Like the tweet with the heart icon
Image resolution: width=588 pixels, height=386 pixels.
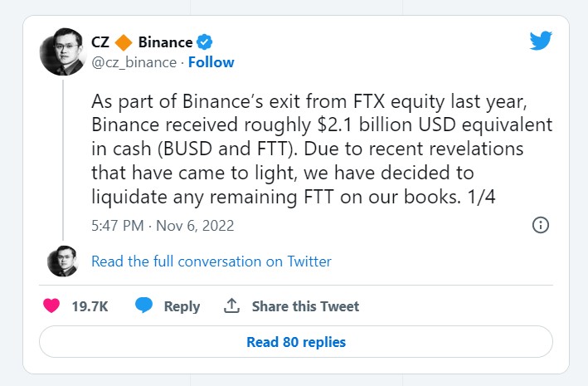click(51, 305)
